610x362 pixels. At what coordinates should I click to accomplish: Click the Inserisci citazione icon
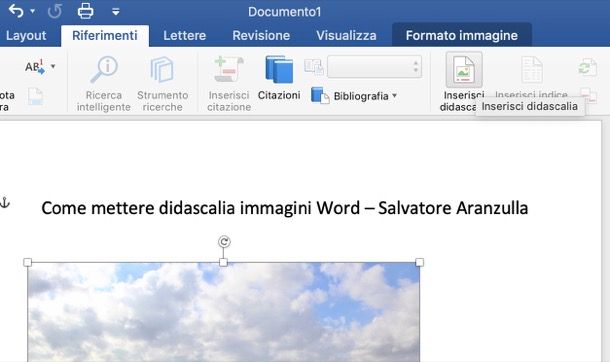(229, 69)
